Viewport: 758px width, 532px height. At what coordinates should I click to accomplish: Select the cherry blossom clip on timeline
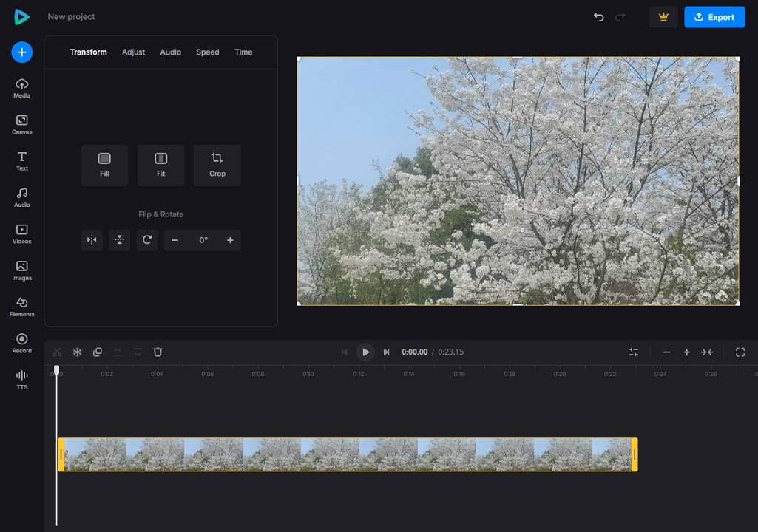(348, 454)
